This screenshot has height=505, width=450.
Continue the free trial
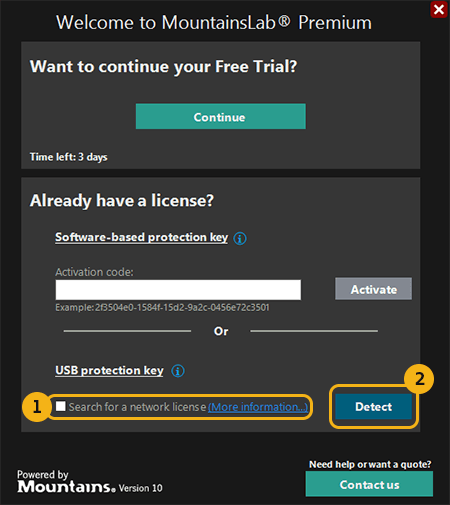click(221, 116)
